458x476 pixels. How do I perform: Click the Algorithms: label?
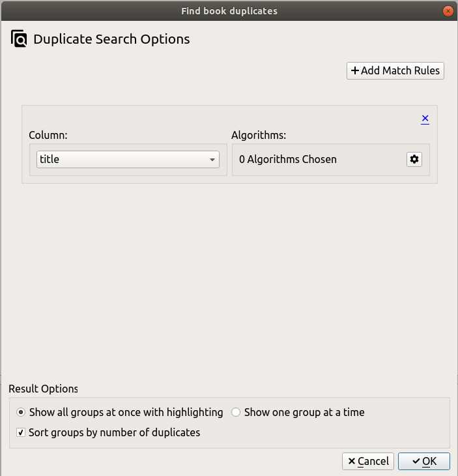pyautogui.click(x=259, y=136)
